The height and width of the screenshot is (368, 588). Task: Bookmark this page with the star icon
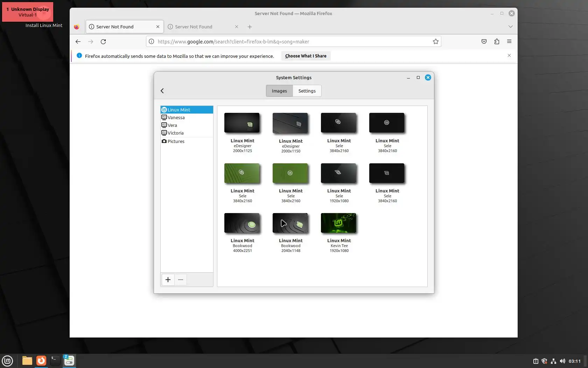coord(435,41)
